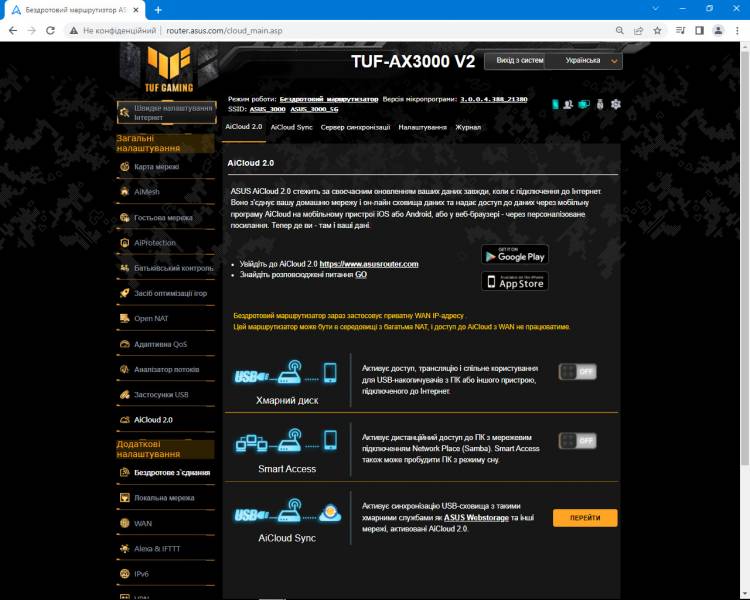Click the ПЕРЕЙТИ button
The height and width of the screenshot is (600, 750).
pos(585,518)
